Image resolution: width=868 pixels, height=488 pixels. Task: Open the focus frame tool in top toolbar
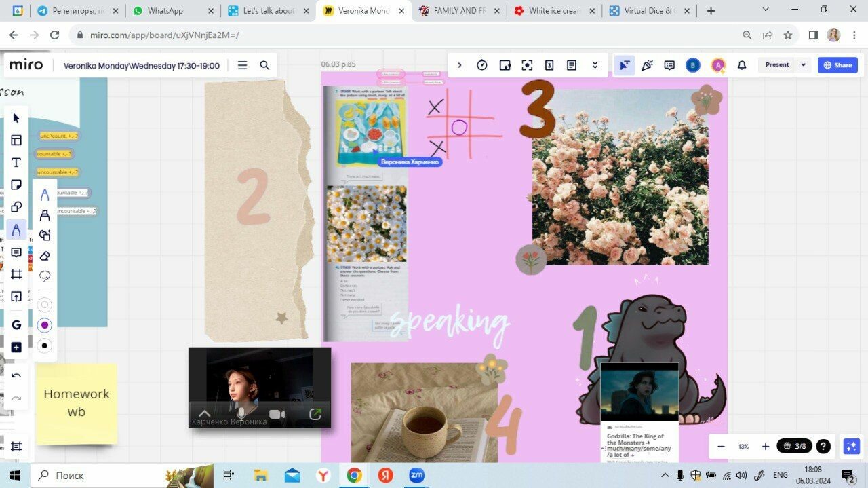pyautogui.click(x=527, y=65)
